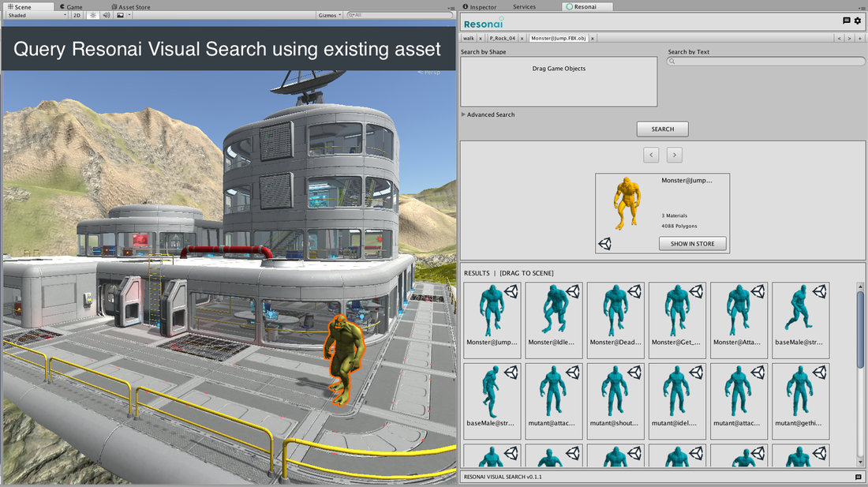Viewport: 868px width, 487px height.
Task: Click Unity icon on Monster@Dead result
Action: click(x=635, y=291)
